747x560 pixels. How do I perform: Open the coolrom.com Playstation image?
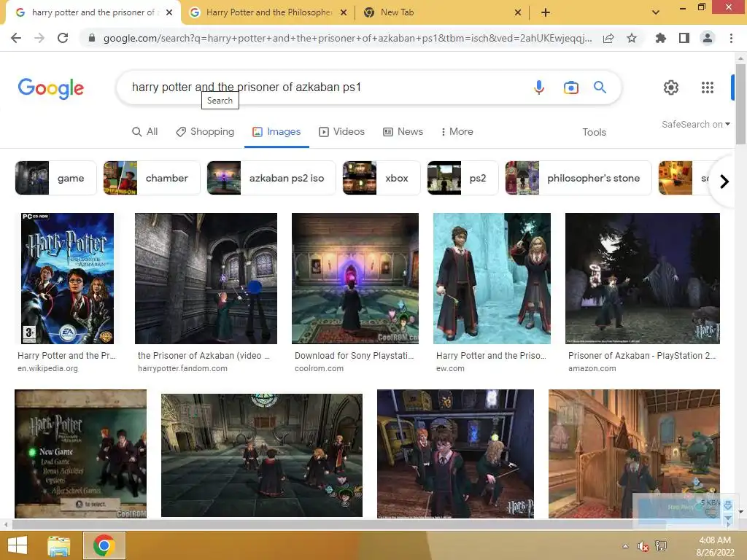[x=355, y=278]
